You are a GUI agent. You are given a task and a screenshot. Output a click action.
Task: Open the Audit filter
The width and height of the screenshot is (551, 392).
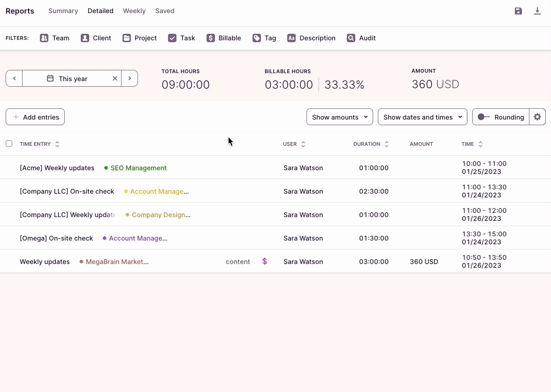point(361,38)
